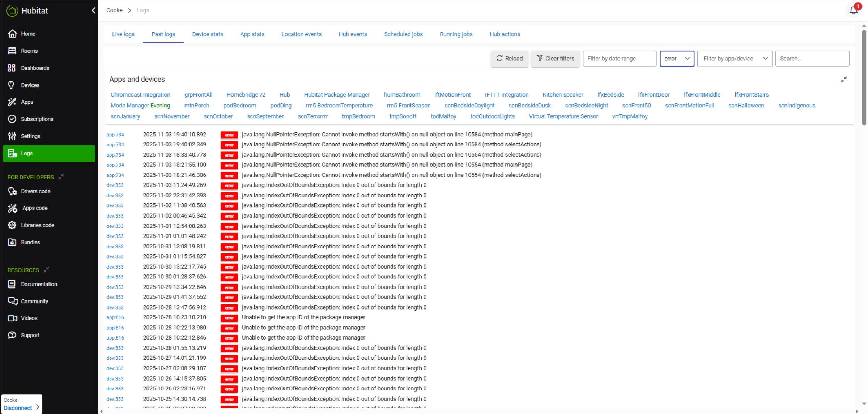
Task: Open the Subscriptions sidebar item
Action: click(37, 119)
